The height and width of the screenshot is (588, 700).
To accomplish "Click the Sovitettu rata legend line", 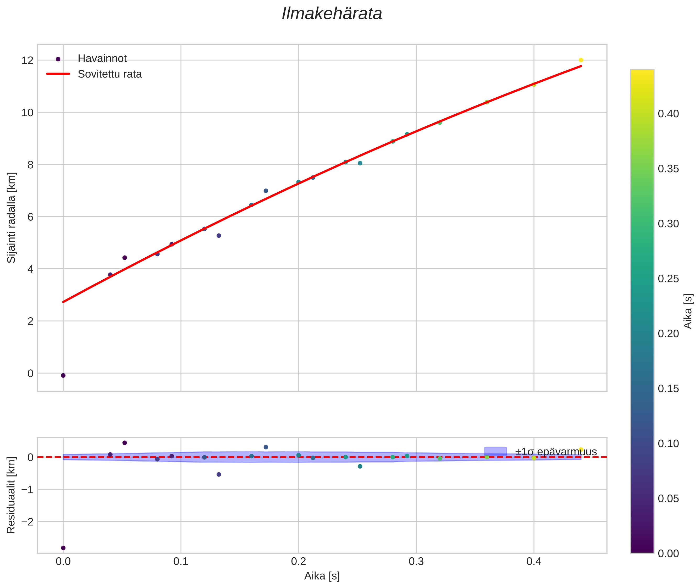I will (x=58, y=74).
